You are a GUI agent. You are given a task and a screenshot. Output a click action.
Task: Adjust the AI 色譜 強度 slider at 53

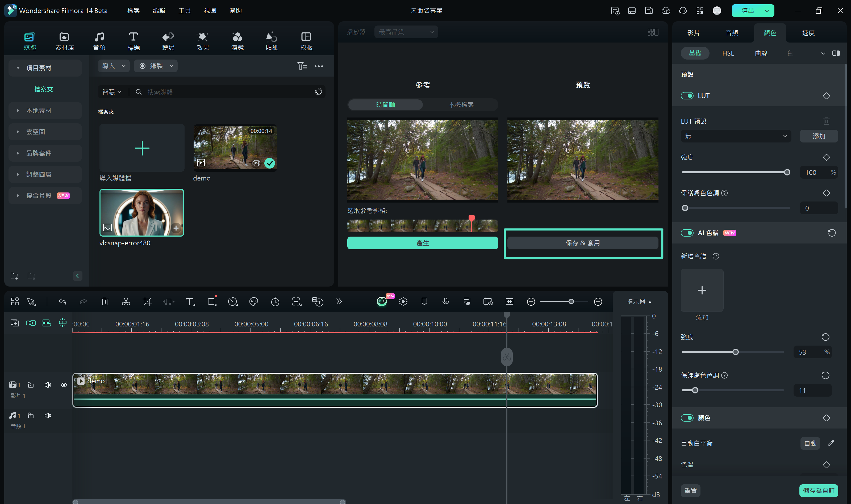click(x=736, y=352)
